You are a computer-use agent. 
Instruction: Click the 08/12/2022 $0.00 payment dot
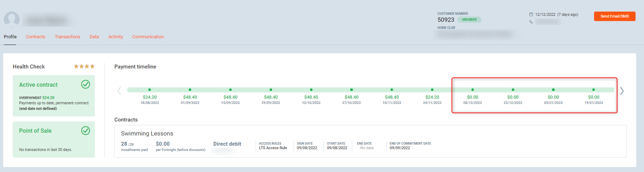[472, 90]
